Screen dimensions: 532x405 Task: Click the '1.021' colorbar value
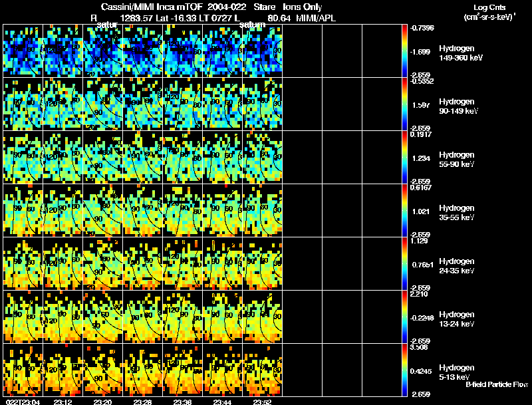click(421, 211)
